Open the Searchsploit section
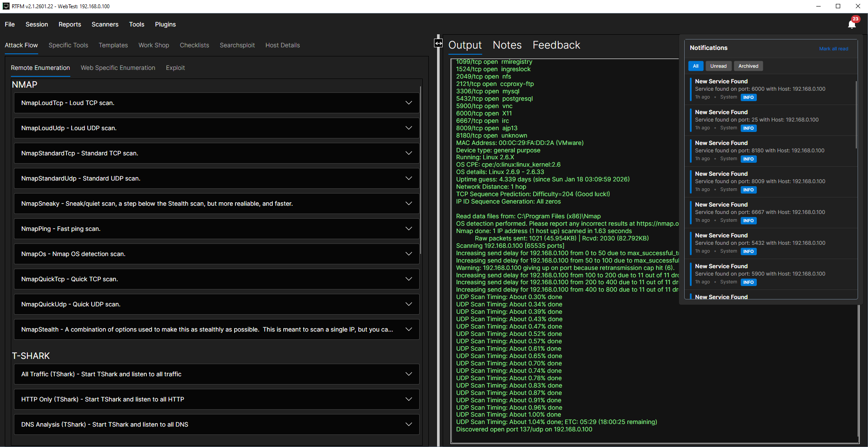 coord(237,45)
